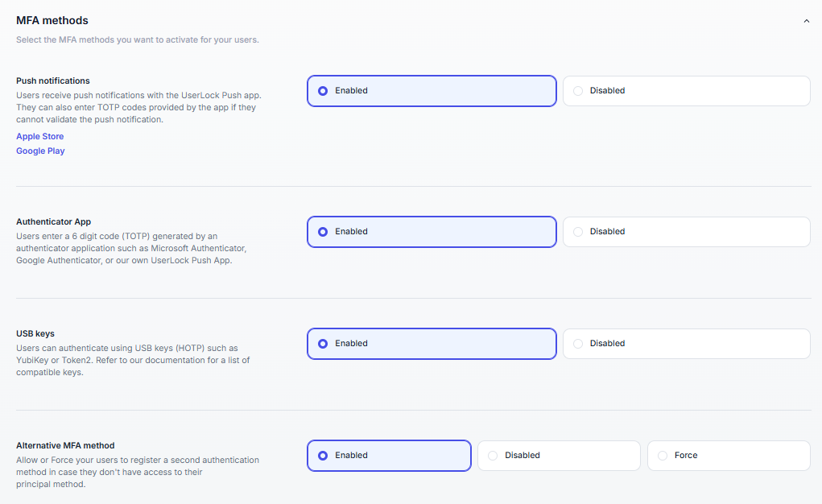
Task: Click the Authenticator App setting label
Action: point(53,222)
